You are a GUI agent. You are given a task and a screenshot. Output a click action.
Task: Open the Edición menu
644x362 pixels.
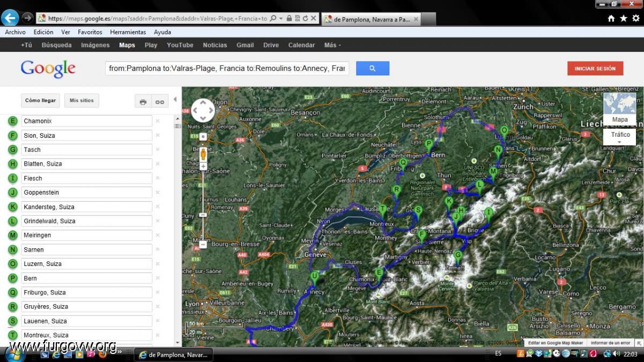click(x=43, y=32)
